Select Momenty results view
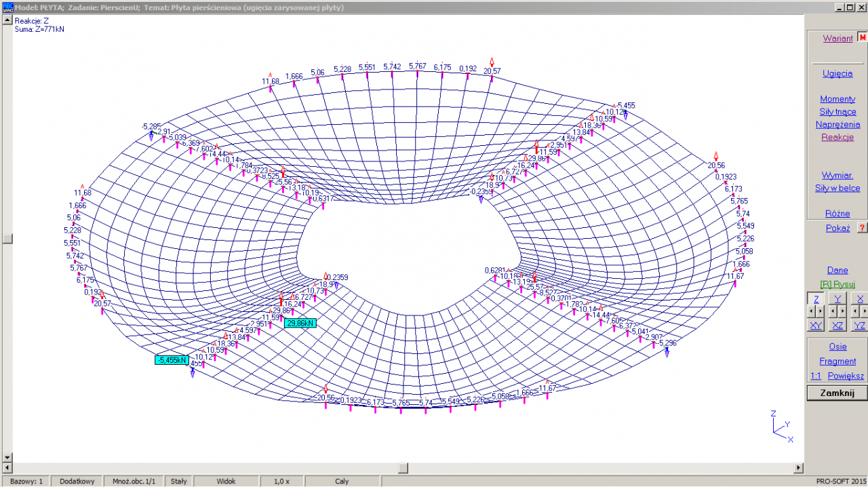This screenshot has height=487, width=868. point(837,99)
